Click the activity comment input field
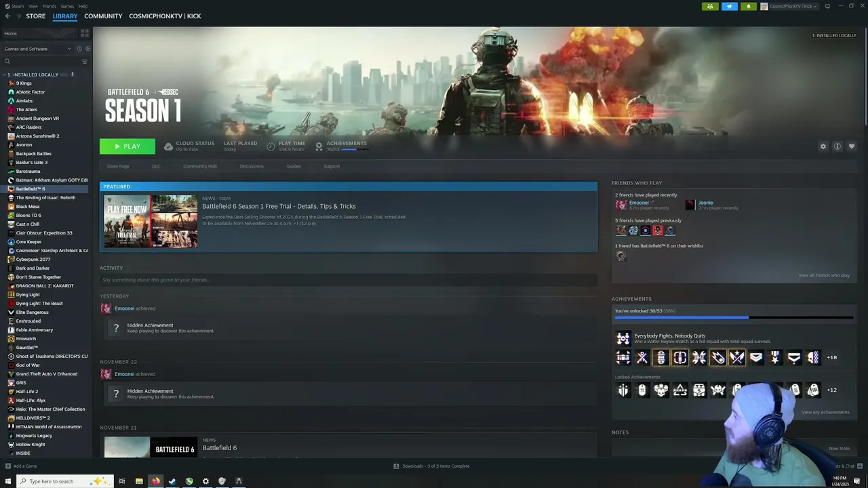This screenshot has height=488, width=868. coord(349,280)
